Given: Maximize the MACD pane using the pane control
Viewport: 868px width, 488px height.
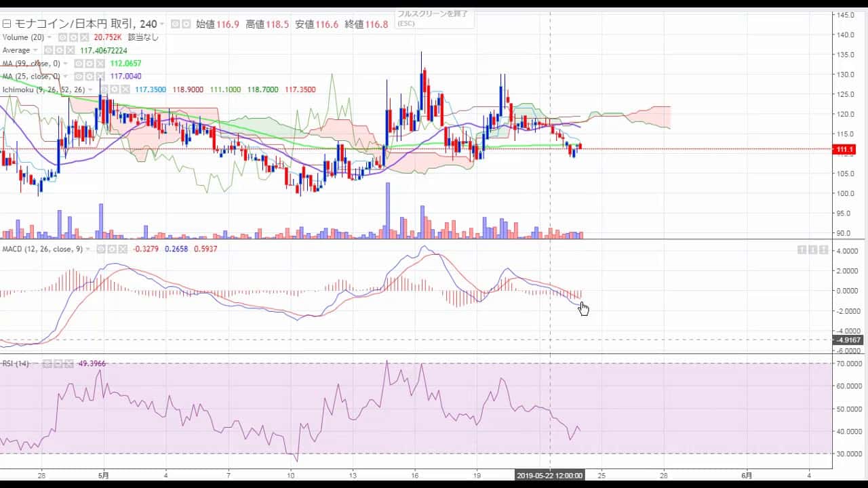Looking at the screenshot, I should click(823, 249).
